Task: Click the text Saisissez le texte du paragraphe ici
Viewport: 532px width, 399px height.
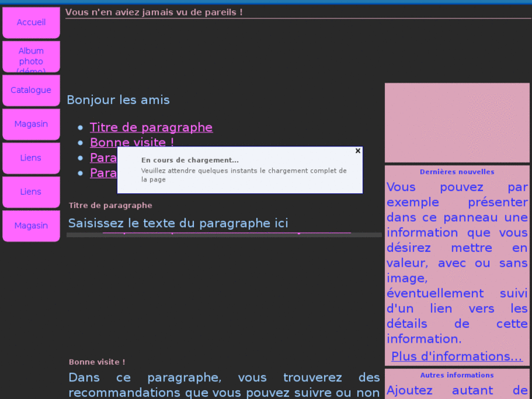Action: 178,223
